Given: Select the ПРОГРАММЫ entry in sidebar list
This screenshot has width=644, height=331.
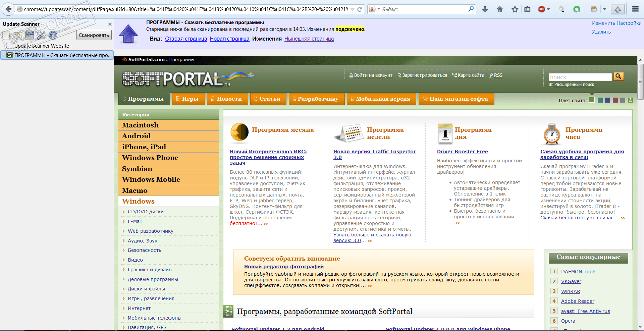Looking at the screenshot, I should 57,55.
